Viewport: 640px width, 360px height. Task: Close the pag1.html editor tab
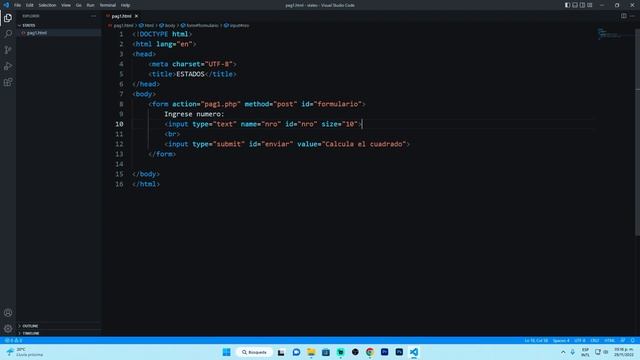(x=136, y=16)
